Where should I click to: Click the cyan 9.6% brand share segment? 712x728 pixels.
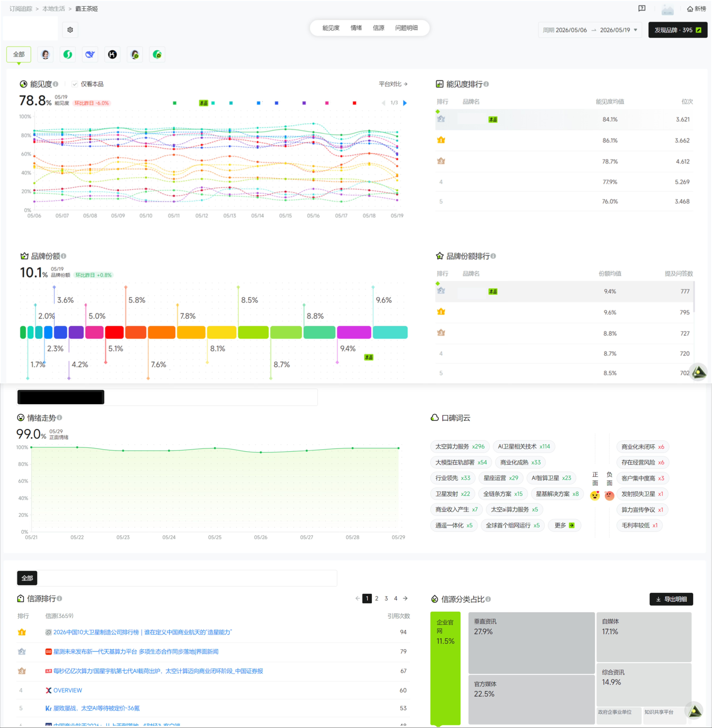390,332
